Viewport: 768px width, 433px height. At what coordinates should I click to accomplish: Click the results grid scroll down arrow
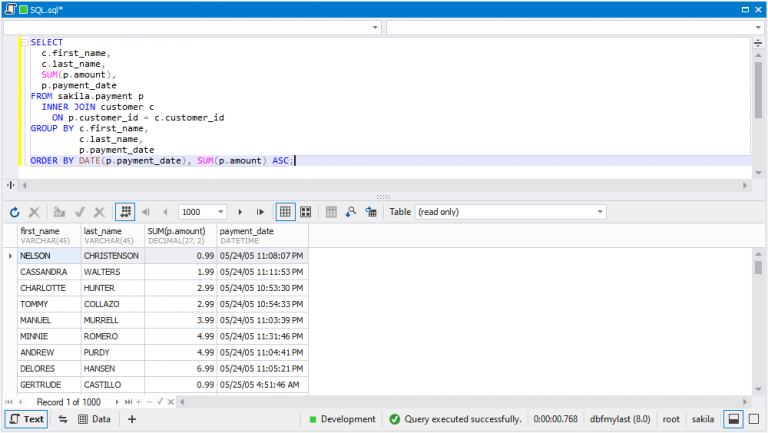(758, 389)
